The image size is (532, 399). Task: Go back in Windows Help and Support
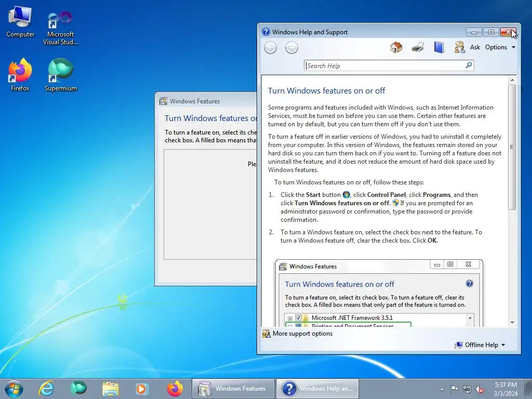(270, 47)
